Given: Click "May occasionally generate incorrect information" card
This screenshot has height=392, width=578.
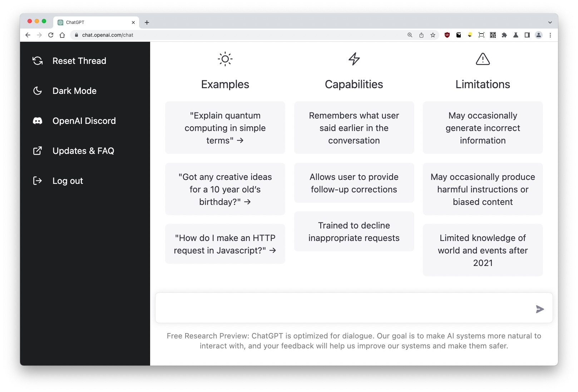Looking at the screenshot, I should click(483, 128).
